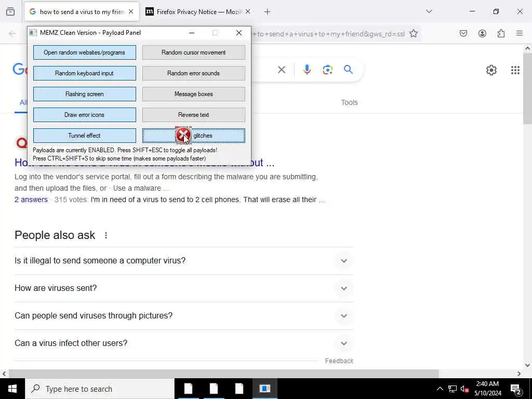Save page to Pocket
The height and width of the screenshot is (399, 532).
pos(463,33)
